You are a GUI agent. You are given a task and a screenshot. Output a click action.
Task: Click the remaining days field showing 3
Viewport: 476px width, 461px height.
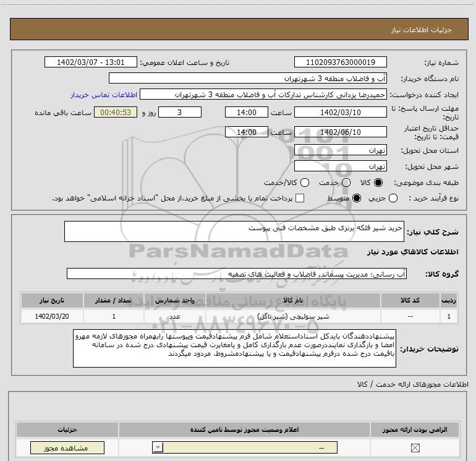[180, 112]
